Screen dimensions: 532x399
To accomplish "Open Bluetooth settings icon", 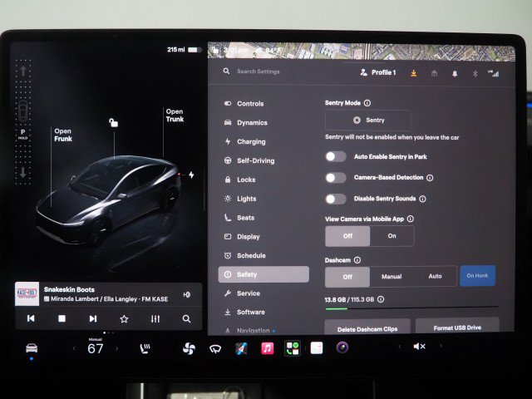I will point(475,73).
